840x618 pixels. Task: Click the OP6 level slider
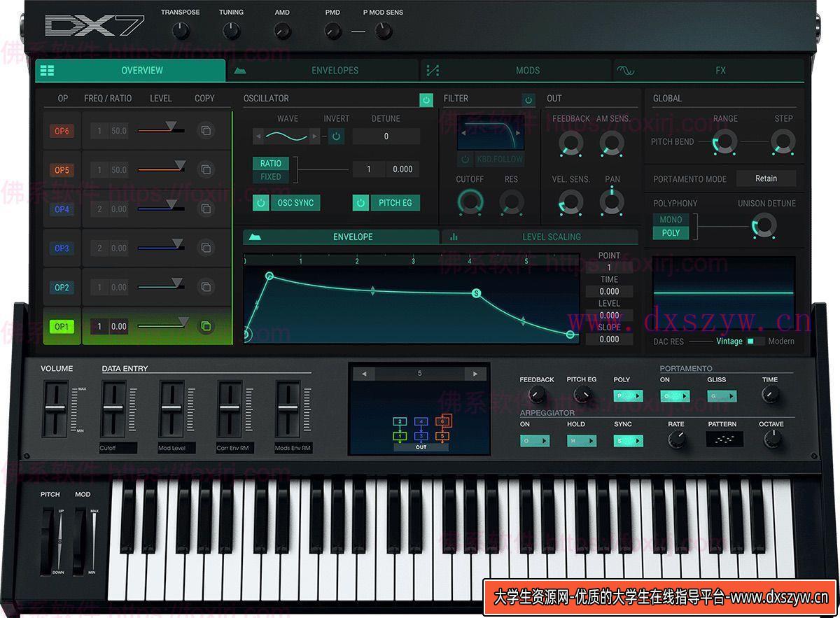click(161, 128)
